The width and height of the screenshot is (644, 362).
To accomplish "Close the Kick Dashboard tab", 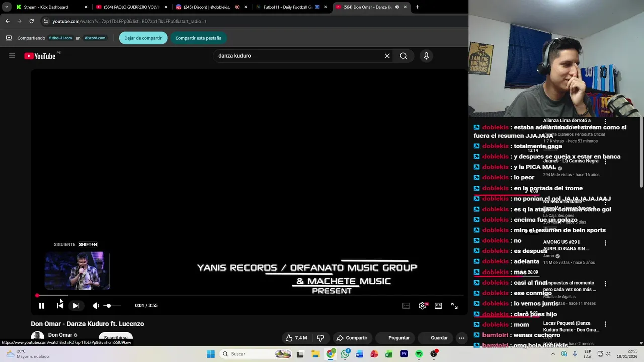I will click(86, 7).
